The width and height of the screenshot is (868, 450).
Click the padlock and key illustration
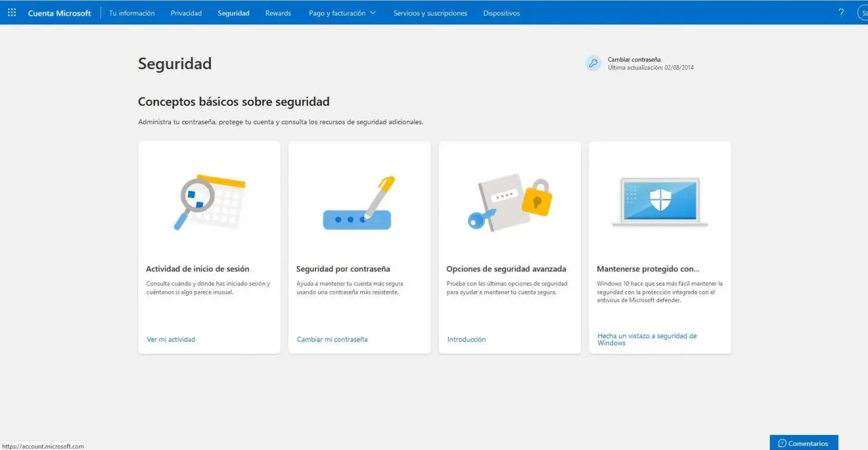click(509, 203)
